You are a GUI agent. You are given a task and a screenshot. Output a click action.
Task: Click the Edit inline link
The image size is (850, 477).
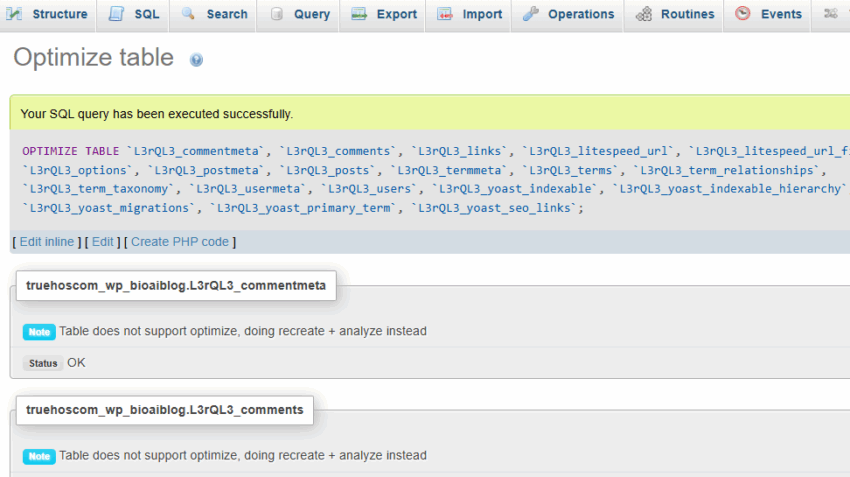click(x=47, y=242)
